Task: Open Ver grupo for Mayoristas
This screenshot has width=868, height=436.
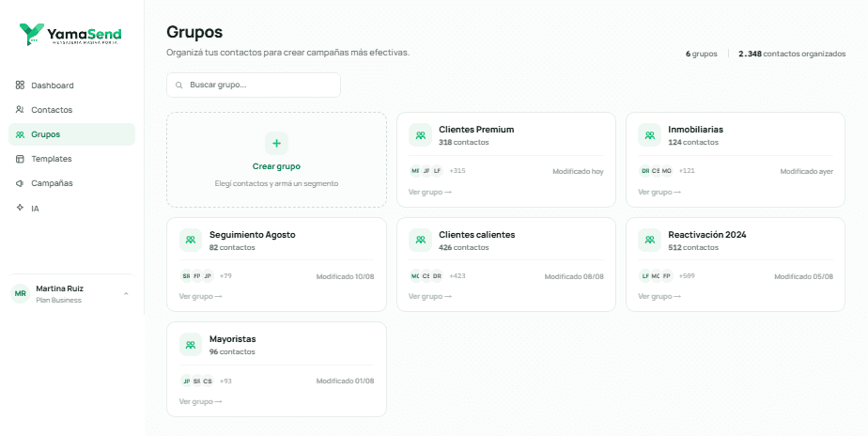Action: point(200,401)
